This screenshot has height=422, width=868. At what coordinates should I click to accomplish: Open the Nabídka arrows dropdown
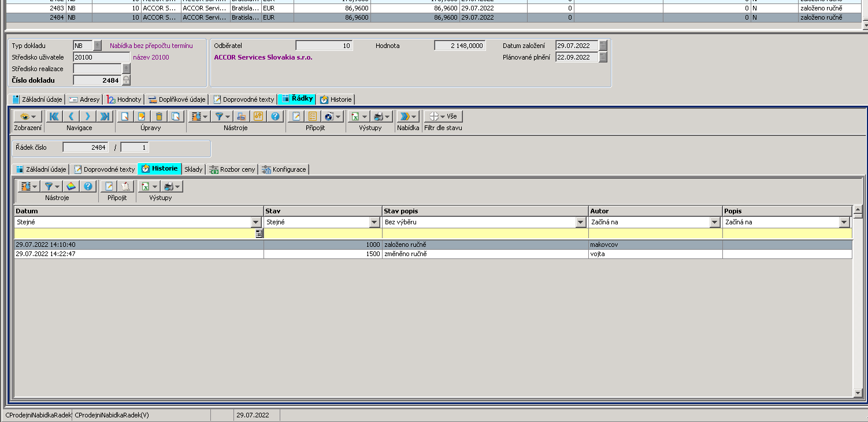pos(408,116)
